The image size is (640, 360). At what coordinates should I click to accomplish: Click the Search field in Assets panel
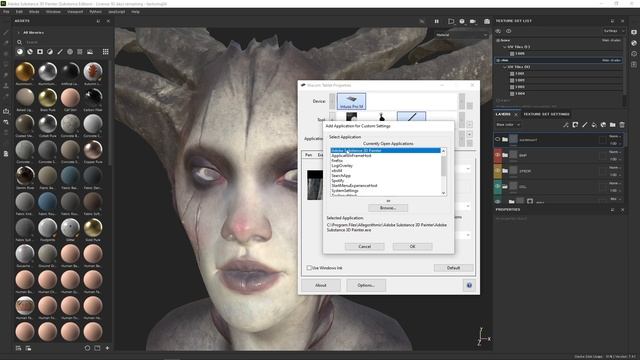pos(65,42)
